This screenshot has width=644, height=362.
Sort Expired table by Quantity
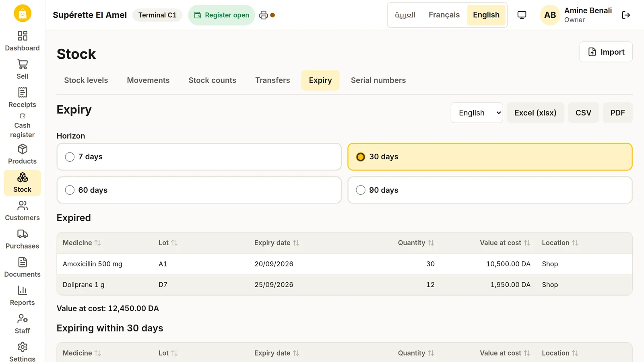tap(416, 243)
